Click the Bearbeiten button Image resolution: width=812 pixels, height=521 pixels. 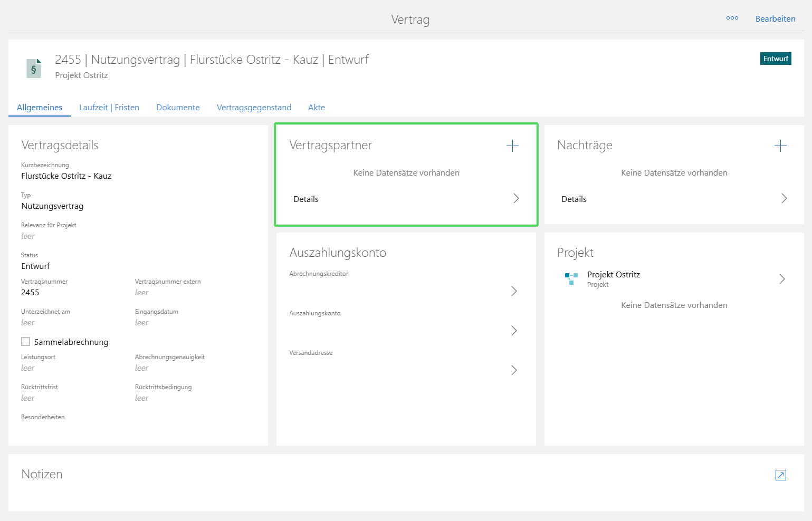point(775,19)
